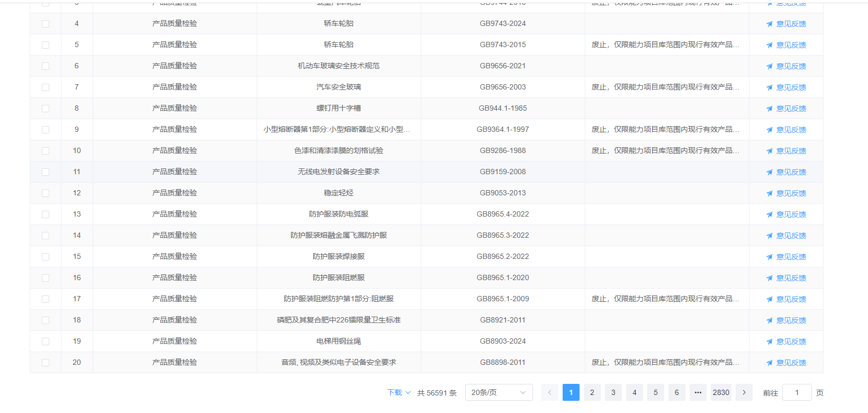Click feedback paper-plane icon for row 13

tap(770, 214)
